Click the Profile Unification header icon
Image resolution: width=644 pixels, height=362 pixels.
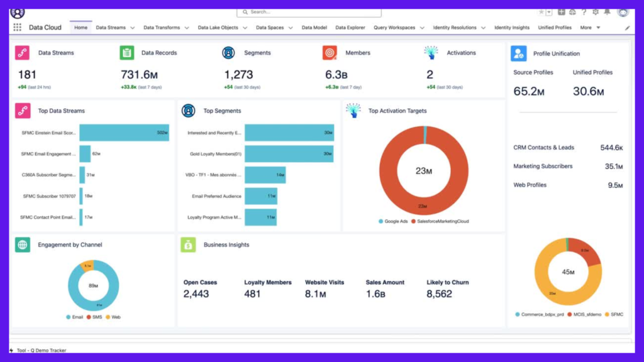point(518,54)
